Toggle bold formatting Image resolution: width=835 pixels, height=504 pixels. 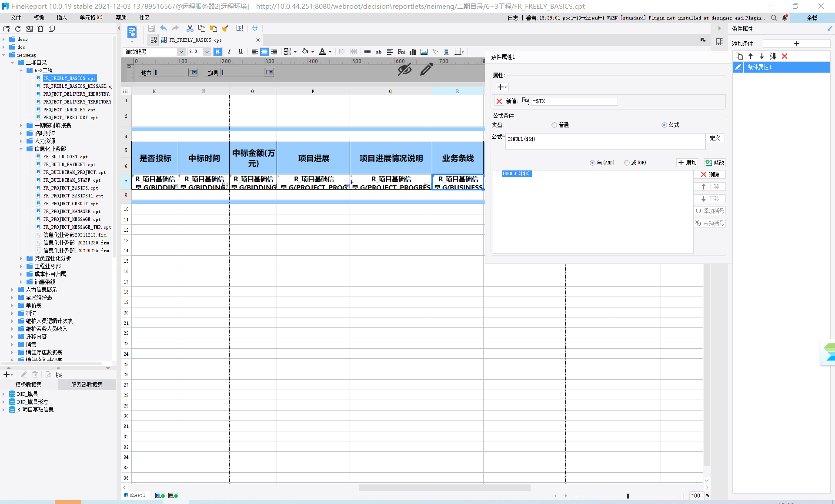coord(218,52)
